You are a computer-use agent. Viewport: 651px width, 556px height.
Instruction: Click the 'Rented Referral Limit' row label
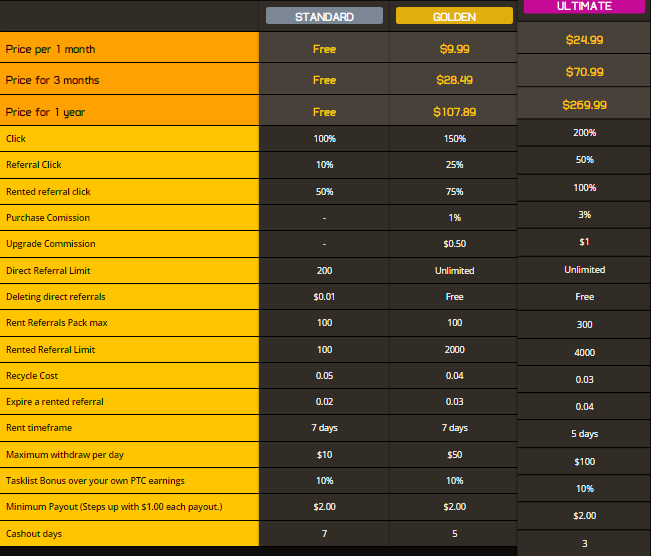(51, 350)
